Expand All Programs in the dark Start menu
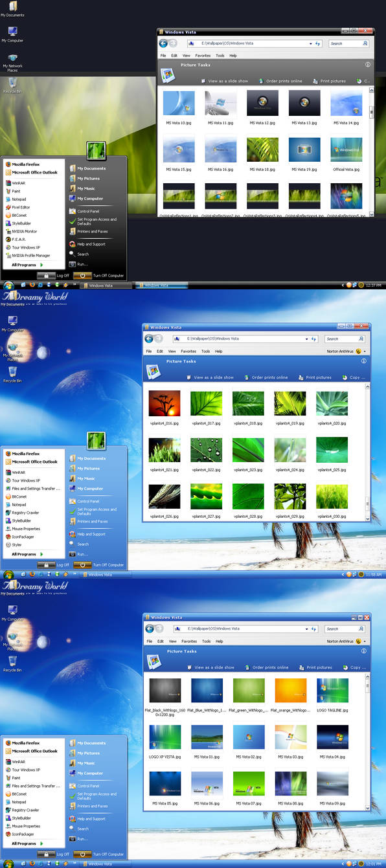This screenshot has height=868, width=386. coord(28,265)
